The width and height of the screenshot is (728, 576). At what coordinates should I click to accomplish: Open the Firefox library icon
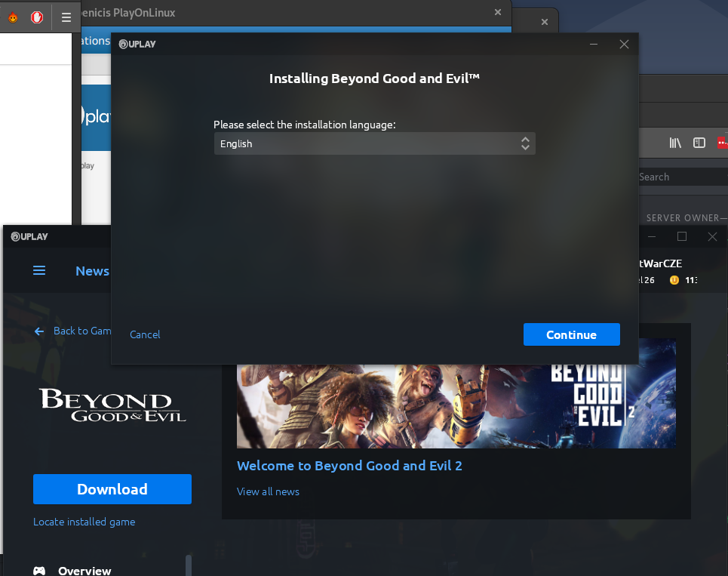click(x=675, y=143)
